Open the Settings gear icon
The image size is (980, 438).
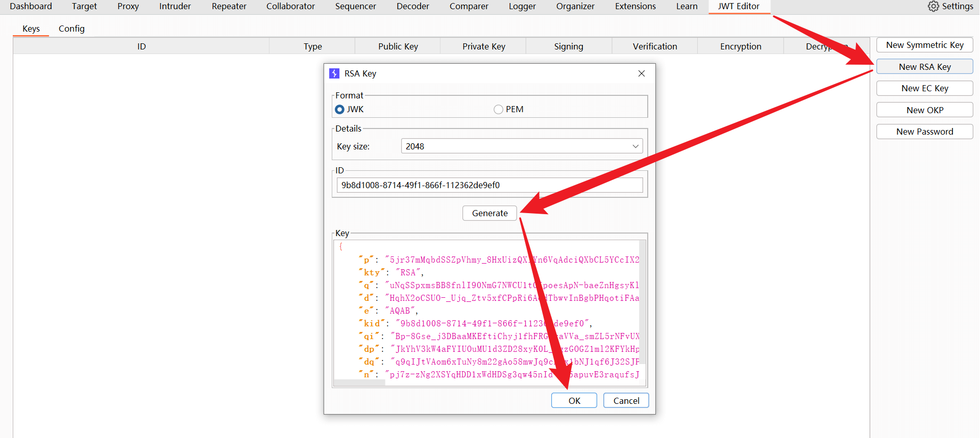933,6
